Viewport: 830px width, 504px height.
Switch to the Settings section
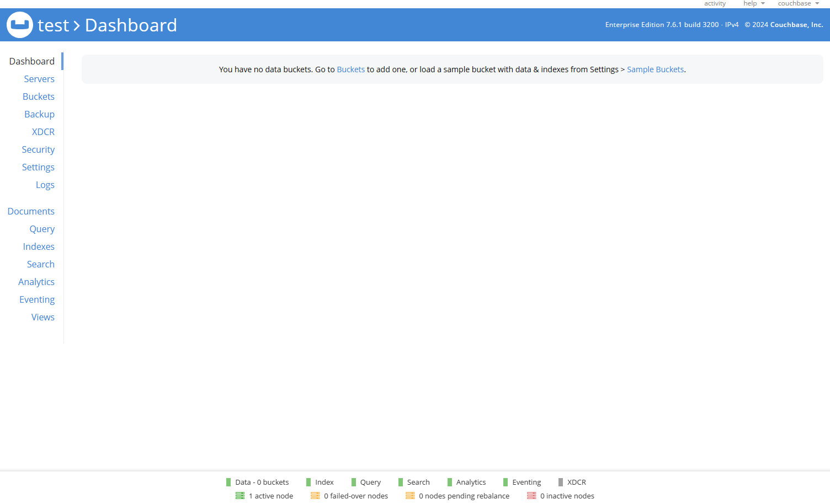[x=38, y=167]
